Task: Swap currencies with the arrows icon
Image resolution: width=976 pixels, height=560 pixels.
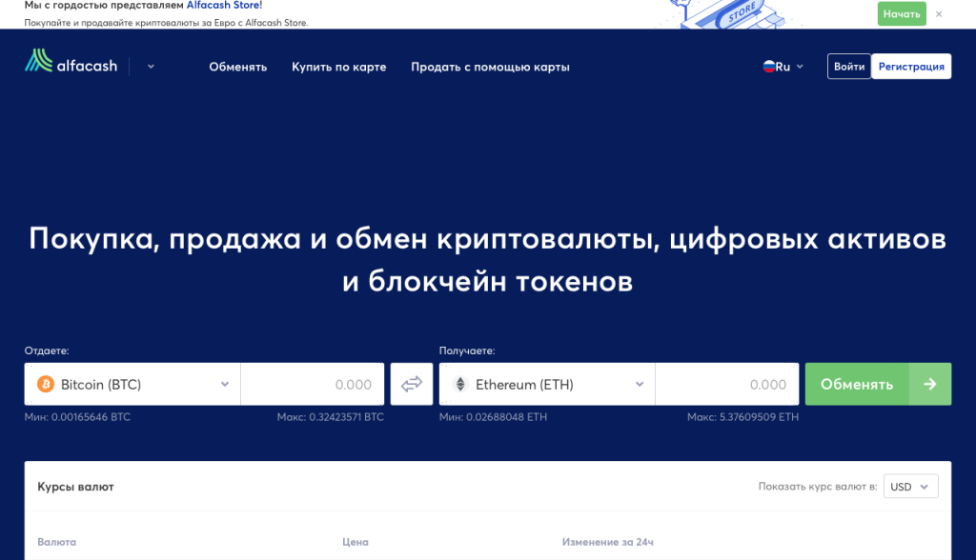Action: coord(412,385)
